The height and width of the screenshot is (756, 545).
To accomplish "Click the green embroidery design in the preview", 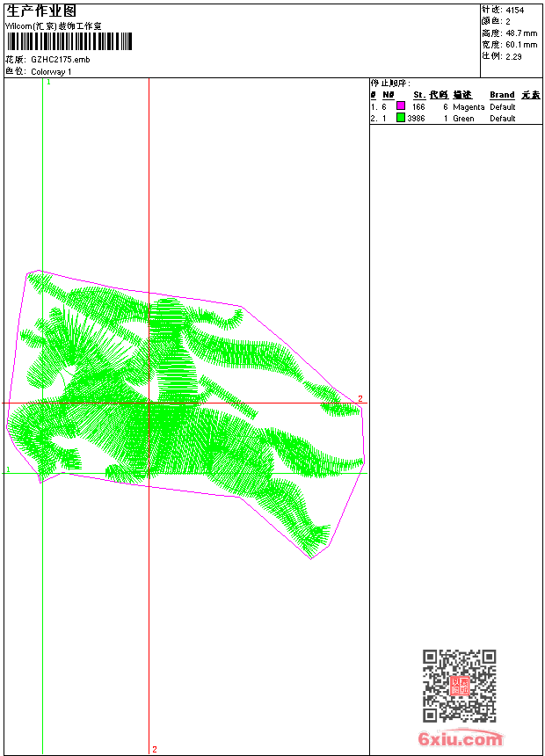I will click(185, 415).
